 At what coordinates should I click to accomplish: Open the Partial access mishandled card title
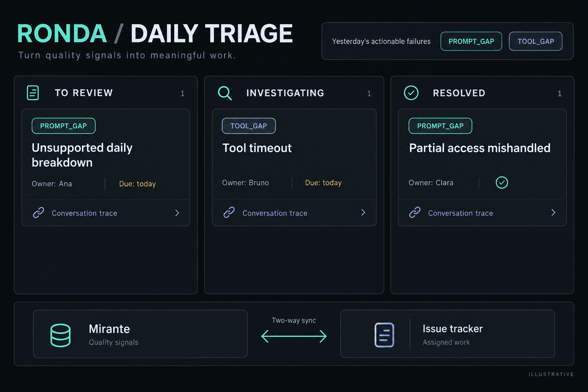[480, 148]
